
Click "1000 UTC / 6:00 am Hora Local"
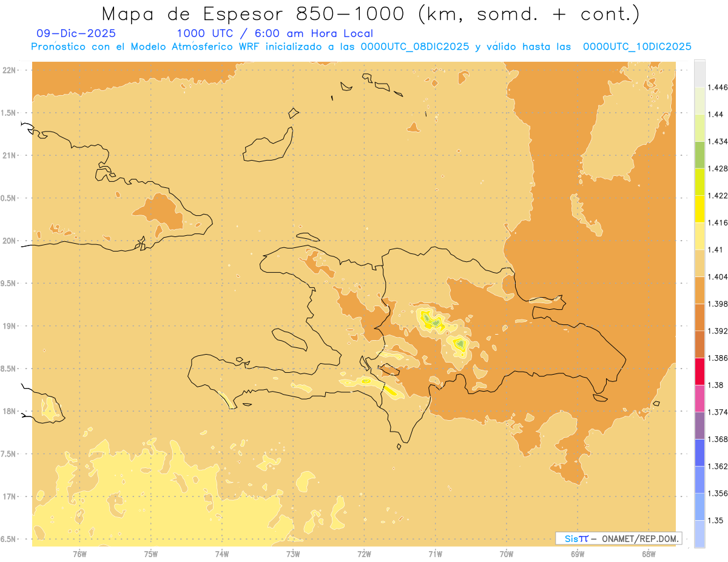pos(275,34)
